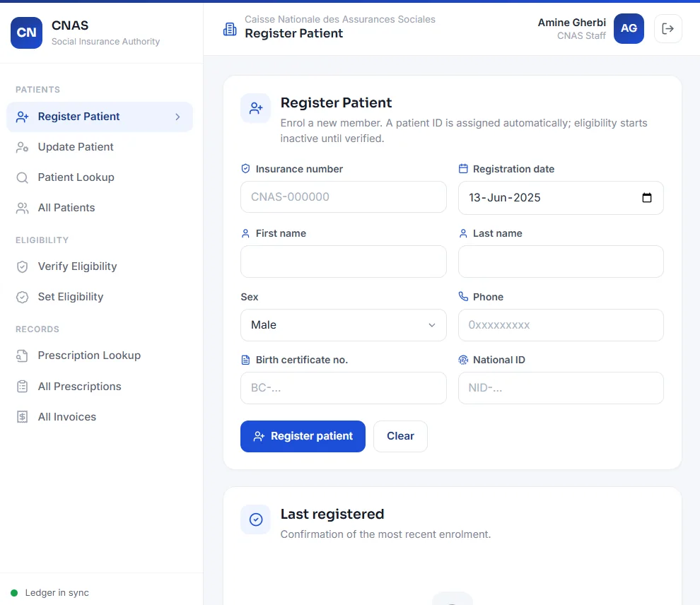Click the First name person icon
The height and width of the screenshot is (605, 700).
(x=245, y=233)
